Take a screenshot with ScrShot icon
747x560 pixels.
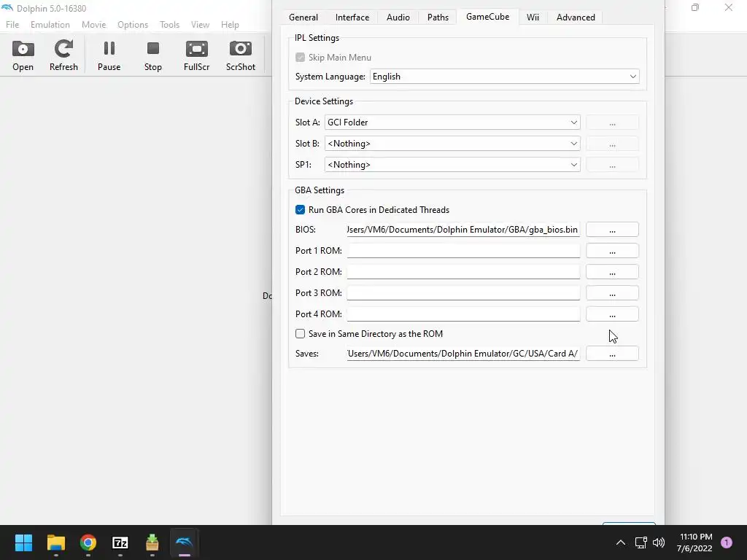(x=241, y=55)
